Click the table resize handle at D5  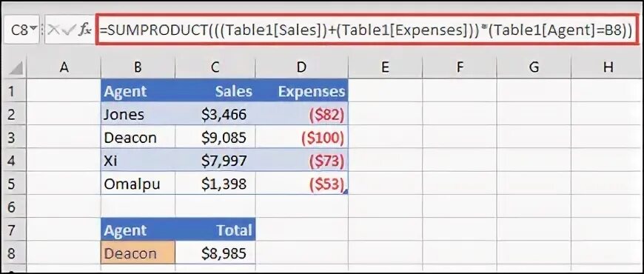[x=346, y=192]
